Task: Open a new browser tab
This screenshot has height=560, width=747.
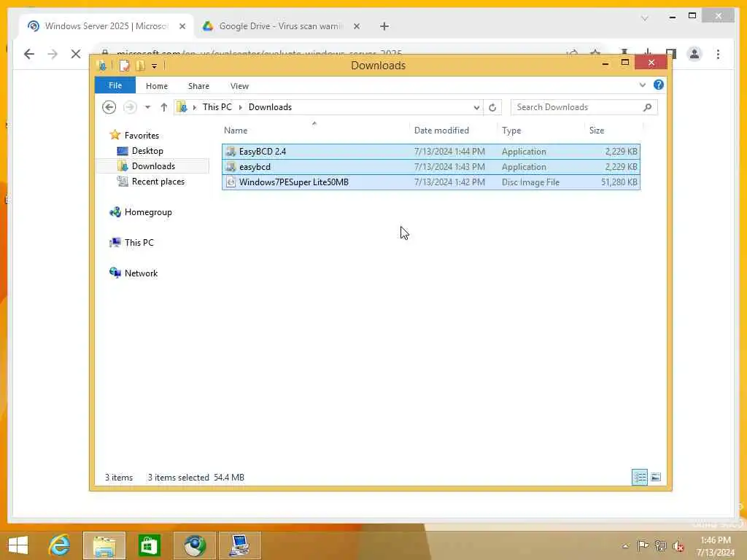Action: click(x=384, y=27)
